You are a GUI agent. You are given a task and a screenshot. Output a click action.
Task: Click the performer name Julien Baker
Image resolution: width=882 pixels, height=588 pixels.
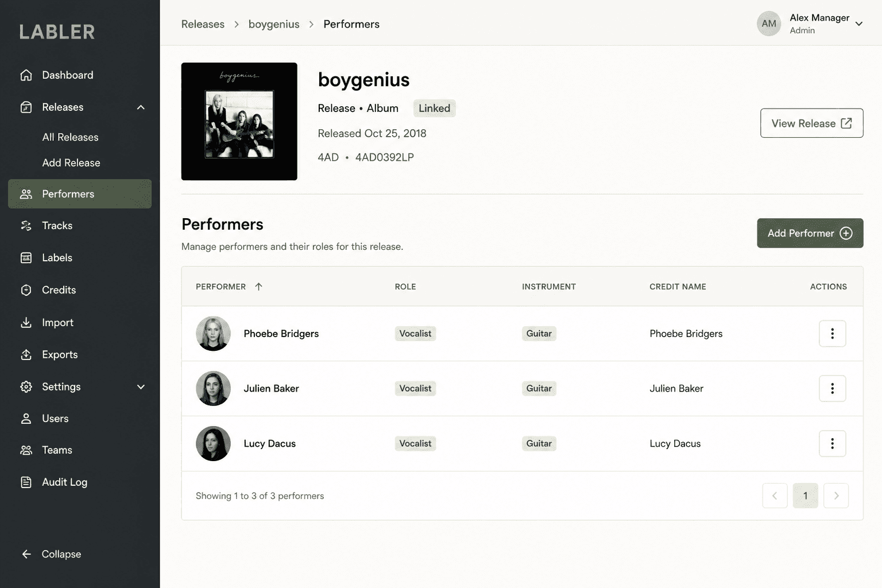(x=271, y=389)
